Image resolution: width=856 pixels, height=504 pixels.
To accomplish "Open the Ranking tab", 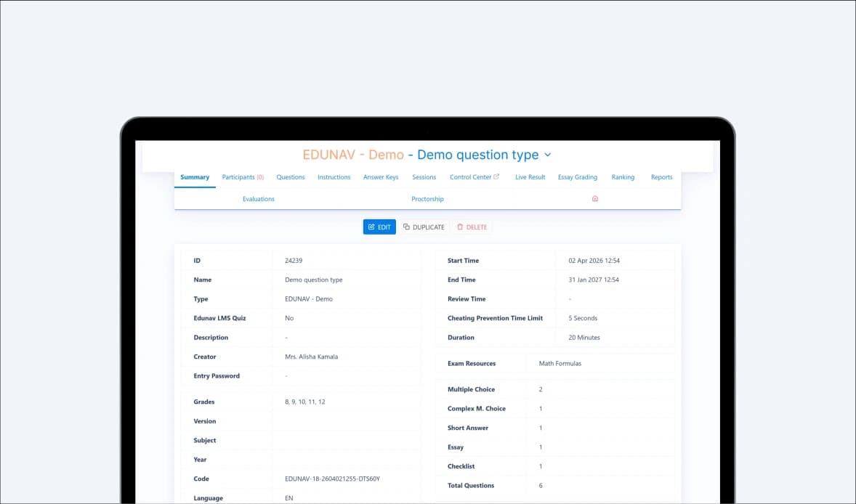I will pyautogui.click(x=623, y=177).
